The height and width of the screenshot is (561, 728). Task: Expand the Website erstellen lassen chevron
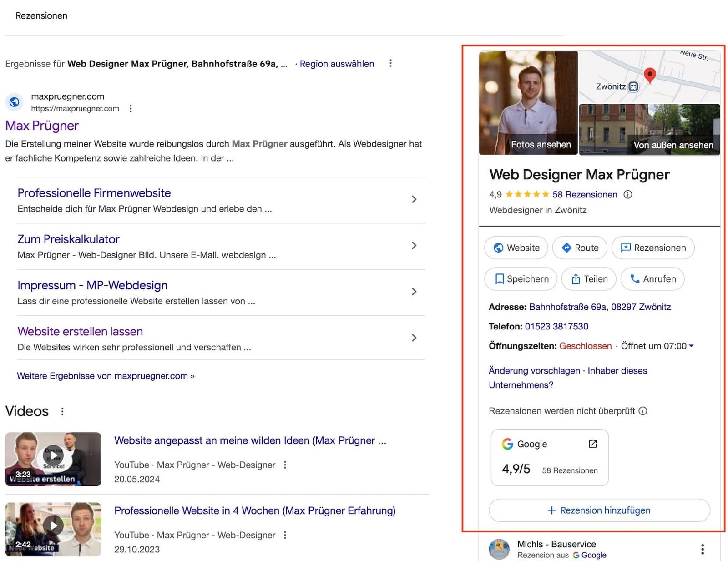[414, 338]
